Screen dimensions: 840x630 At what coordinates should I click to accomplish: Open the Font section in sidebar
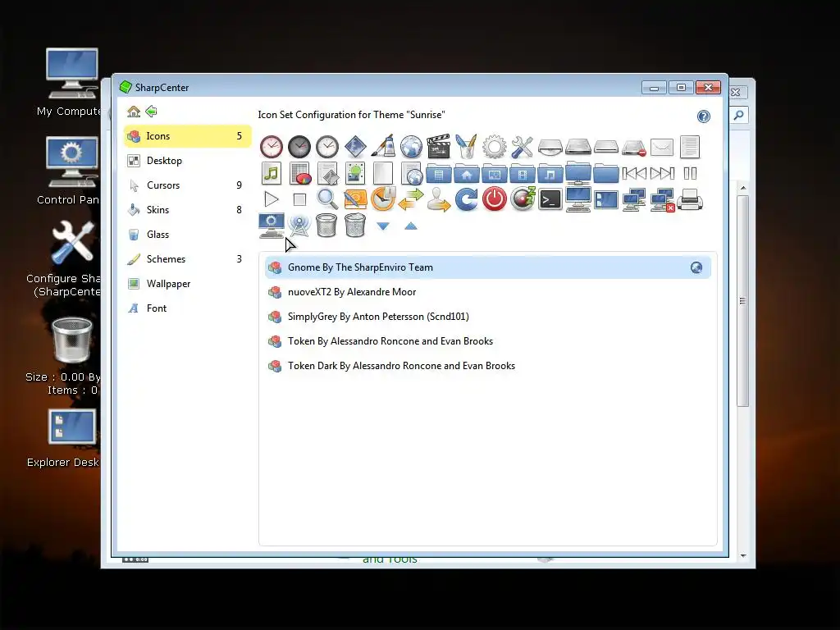click(x=188, y=308)
